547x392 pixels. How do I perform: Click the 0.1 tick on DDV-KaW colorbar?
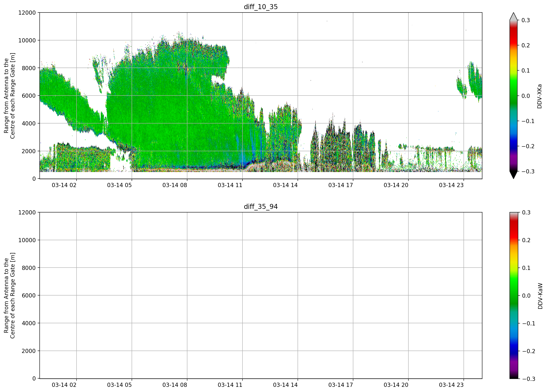click(526, 268)
